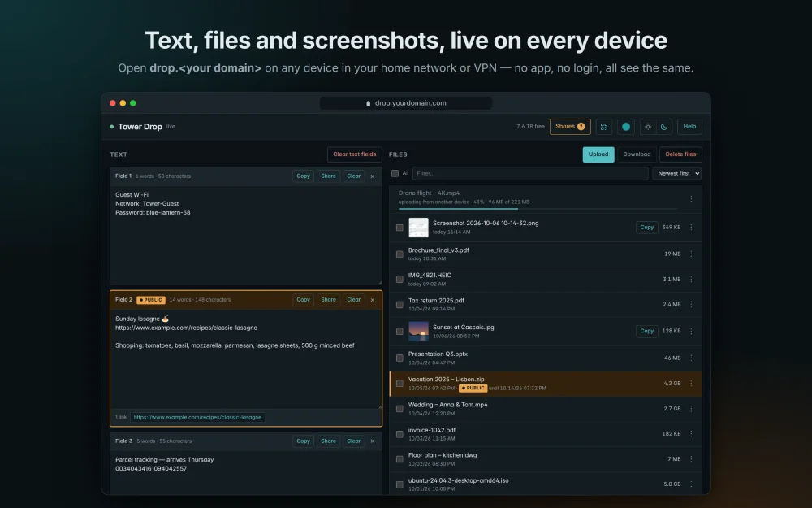Viewport: 812px width, 508px height.
Task: Pick the teal accent color swatch
Action: [x=626, y=127]
